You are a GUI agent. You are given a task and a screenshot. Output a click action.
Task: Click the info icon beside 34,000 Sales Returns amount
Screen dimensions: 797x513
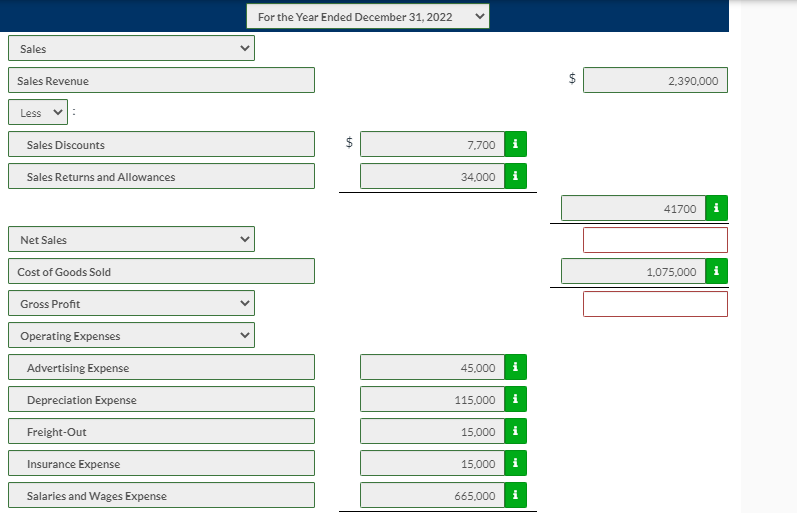tap(515, 176)
